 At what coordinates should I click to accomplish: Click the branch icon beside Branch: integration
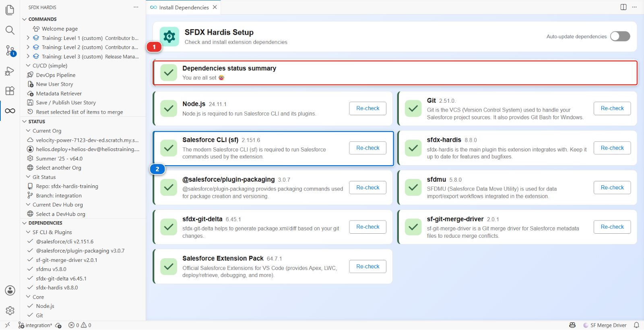pyautogui.click(x=30, y=195)
